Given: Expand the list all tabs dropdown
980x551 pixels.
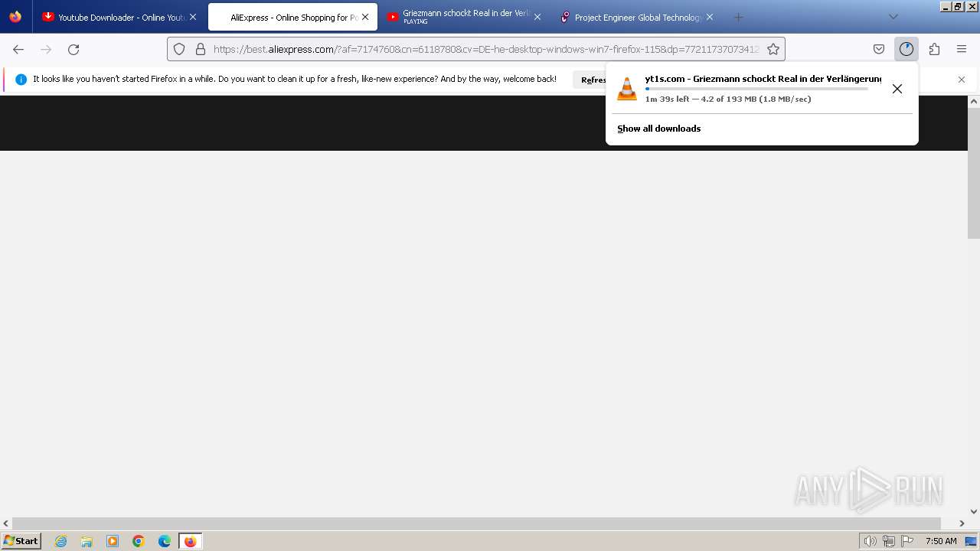Looking at the screenshot, I should coord(893,17).
